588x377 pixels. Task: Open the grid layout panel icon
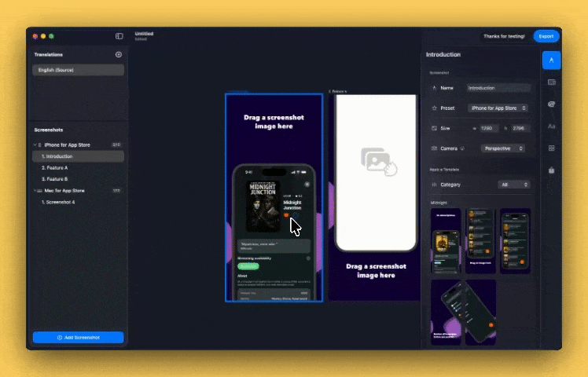tap(551, 148)
